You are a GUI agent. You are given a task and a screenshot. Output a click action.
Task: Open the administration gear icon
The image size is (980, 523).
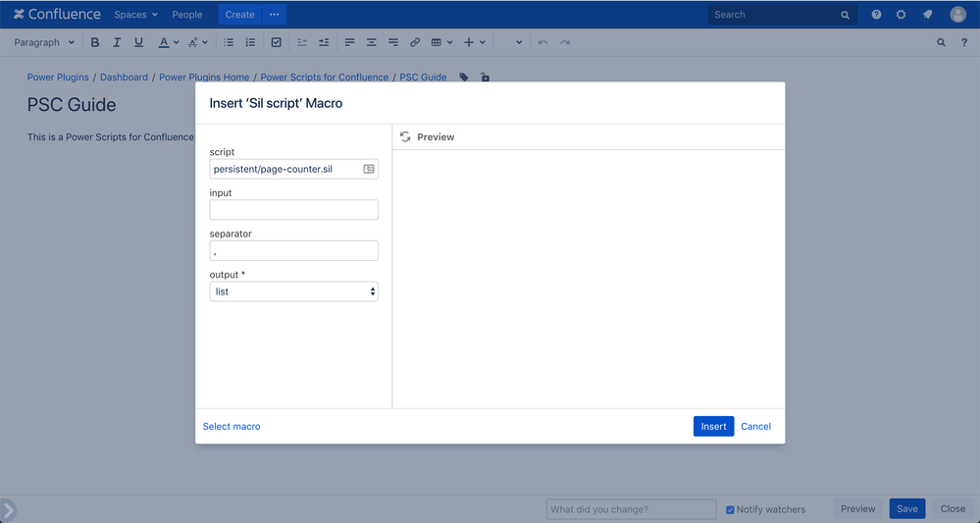(901, 15)
